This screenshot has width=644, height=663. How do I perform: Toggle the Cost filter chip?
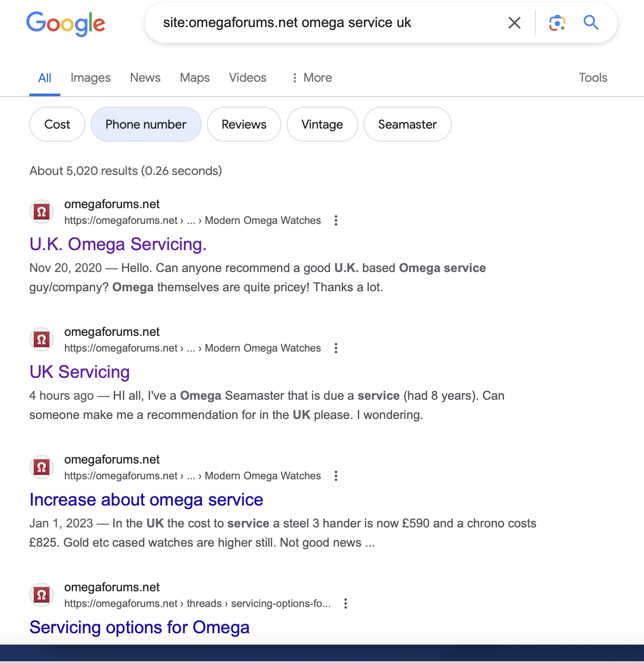click(x=57, y=124)
